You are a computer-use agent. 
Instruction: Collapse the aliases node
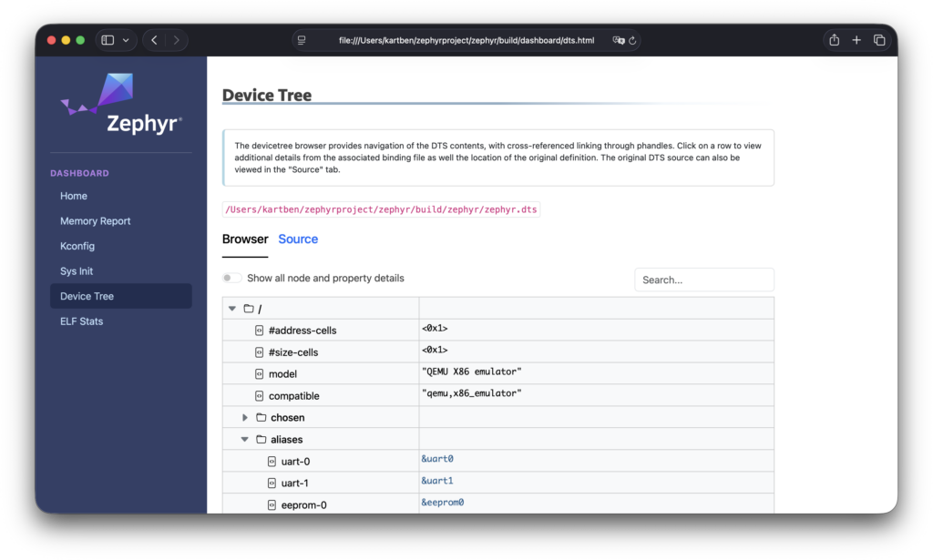coord(245,440)
